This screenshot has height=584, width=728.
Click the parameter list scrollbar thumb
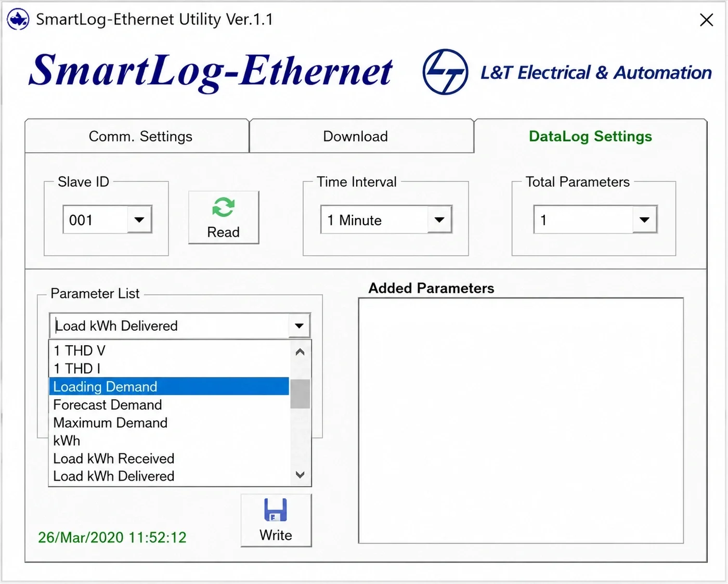click(x=300, y=394)
